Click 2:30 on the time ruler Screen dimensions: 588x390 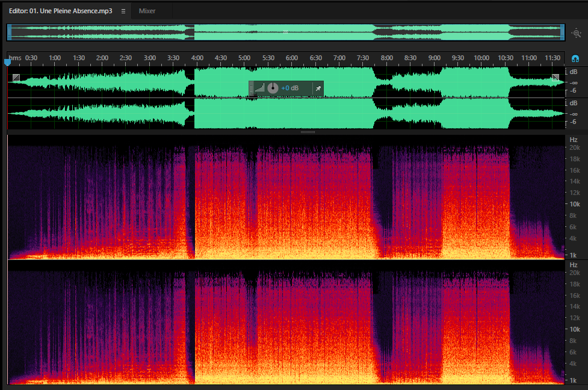click(x=126, y=58)
